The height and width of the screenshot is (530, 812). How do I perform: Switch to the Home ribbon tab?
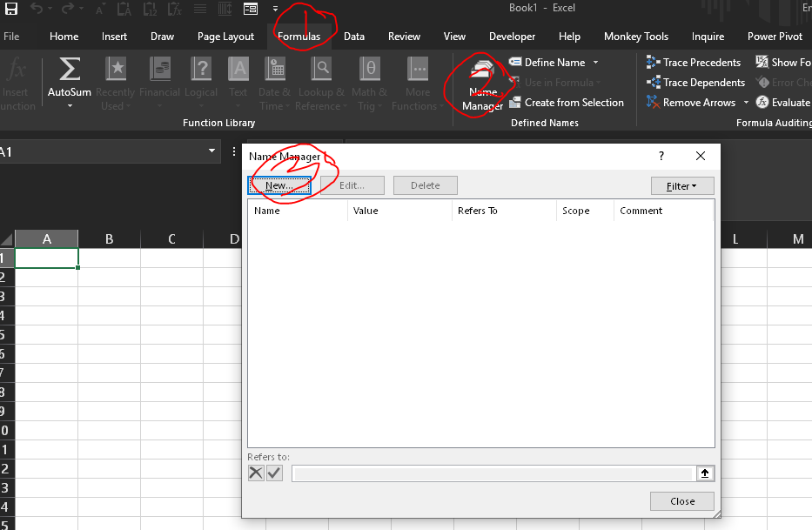pyautogui.click(x=64, y=37)
